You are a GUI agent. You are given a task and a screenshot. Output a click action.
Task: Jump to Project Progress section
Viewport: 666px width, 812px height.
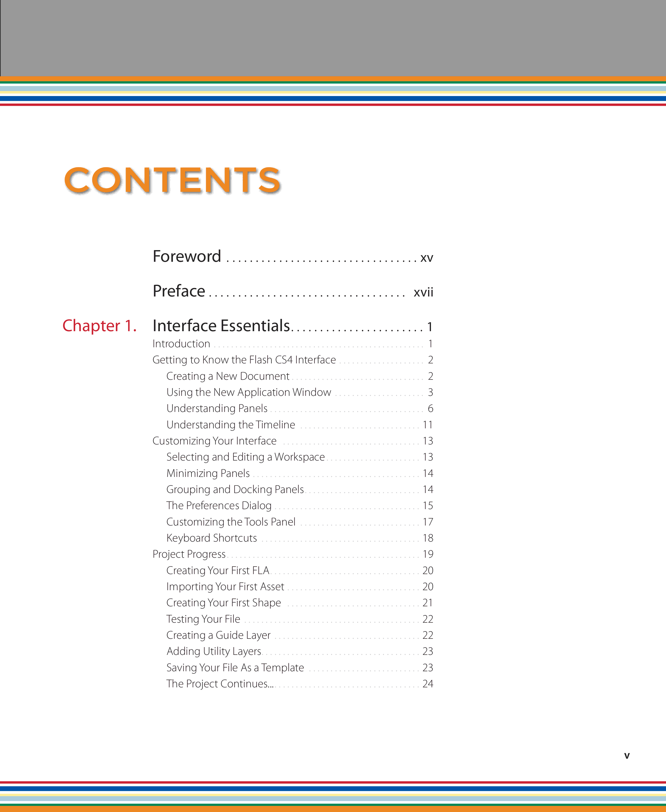[189, 554]
